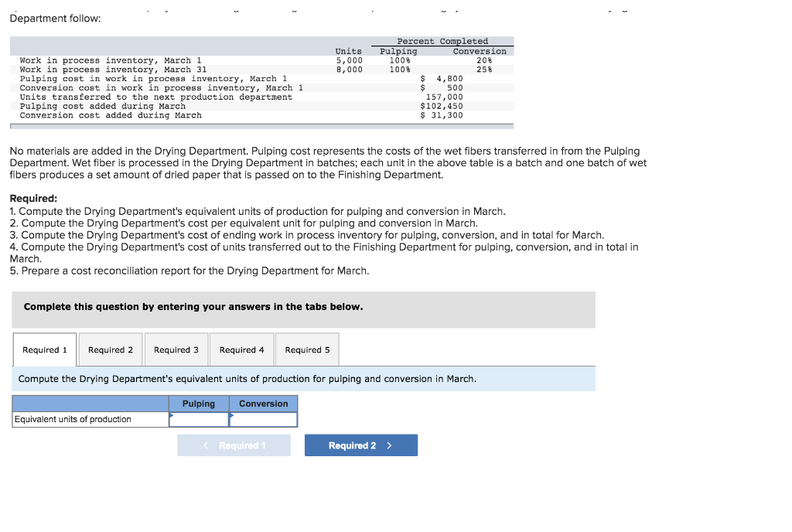Click the 5,000 units value
The height and width of the screenshot is (532, 792).
(350, 60)
